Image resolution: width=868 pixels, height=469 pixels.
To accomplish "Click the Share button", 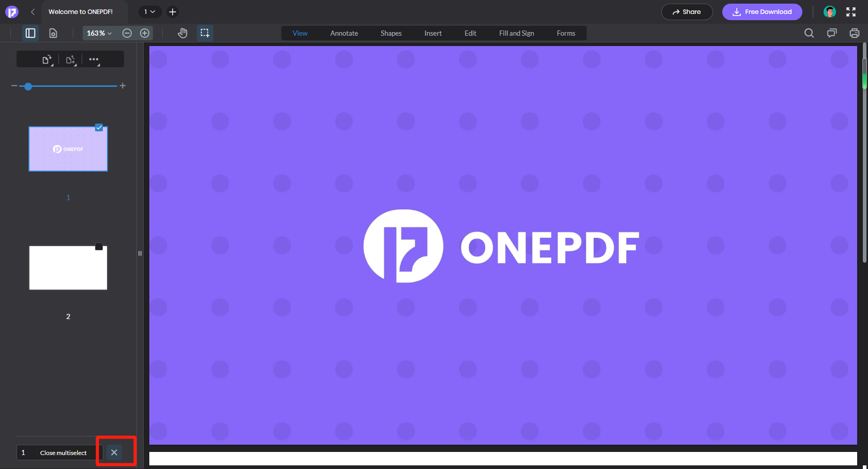I will point(687,12).
